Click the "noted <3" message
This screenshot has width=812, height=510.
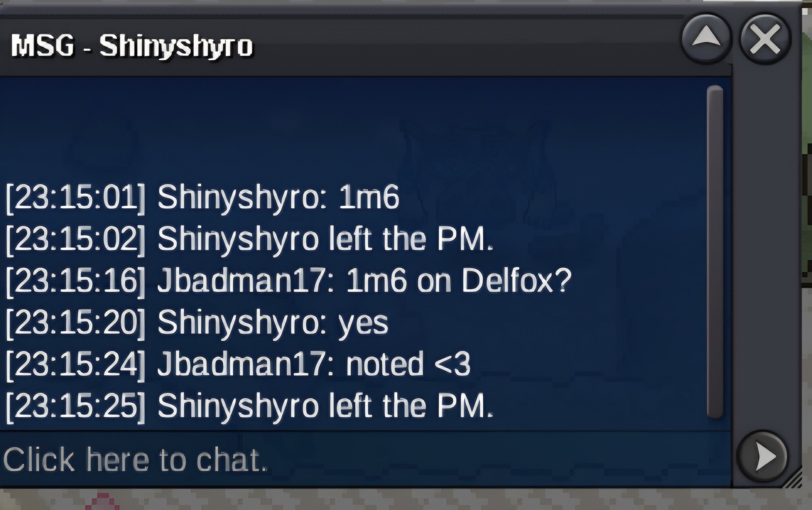408,364
